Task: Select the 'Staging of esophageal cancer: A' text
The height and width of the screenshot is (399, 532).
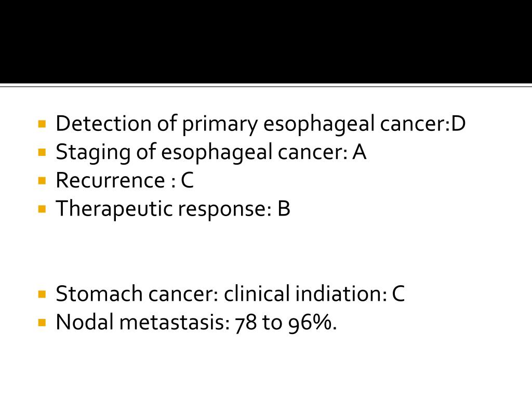Action: click(211, 152)
